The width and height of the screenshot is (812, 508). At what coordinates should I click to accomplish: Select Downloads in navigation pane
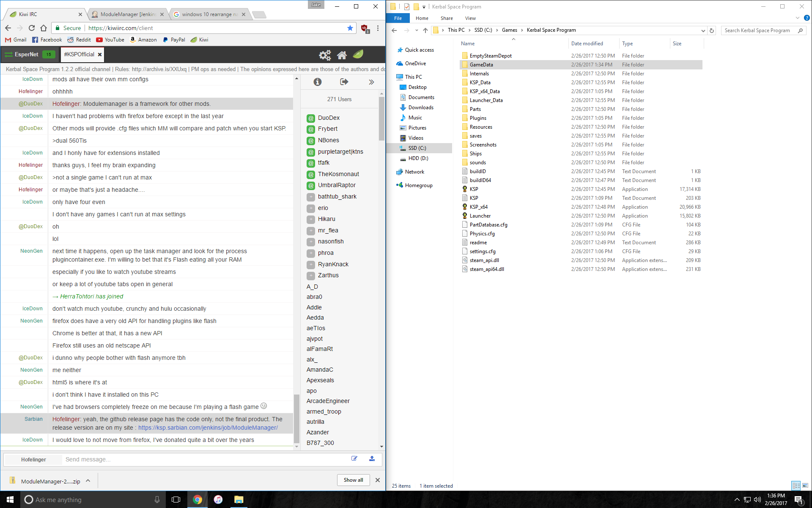[x=420, y=108]
